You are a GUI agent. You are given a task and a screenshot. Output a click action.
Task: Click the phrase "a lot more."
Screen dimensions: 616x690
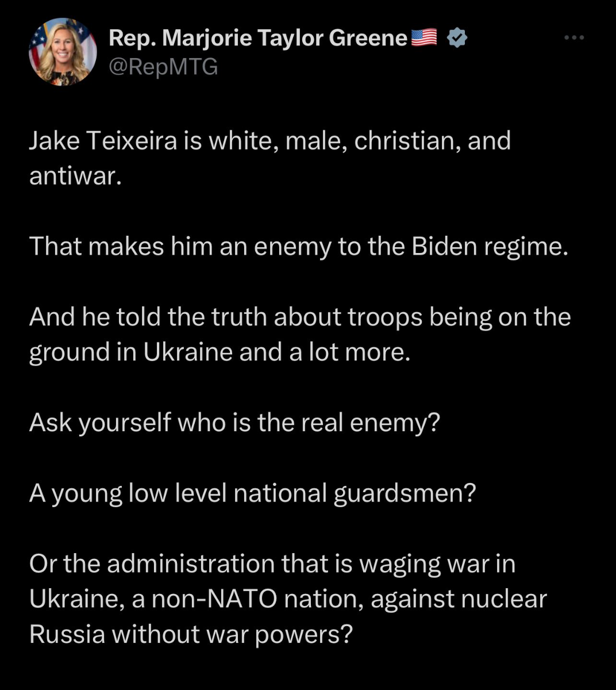[x=350, y=352]
